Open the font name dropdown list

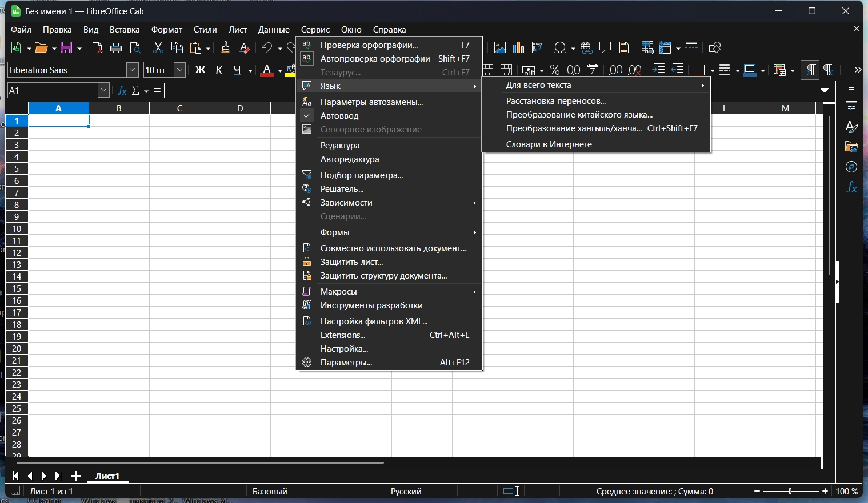133,70
